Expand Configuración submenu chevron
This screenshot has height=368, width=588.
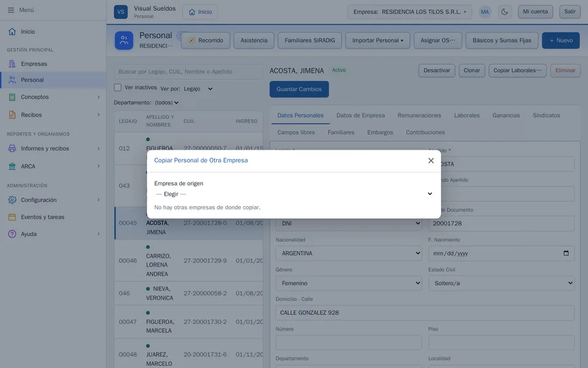[99, 200]
